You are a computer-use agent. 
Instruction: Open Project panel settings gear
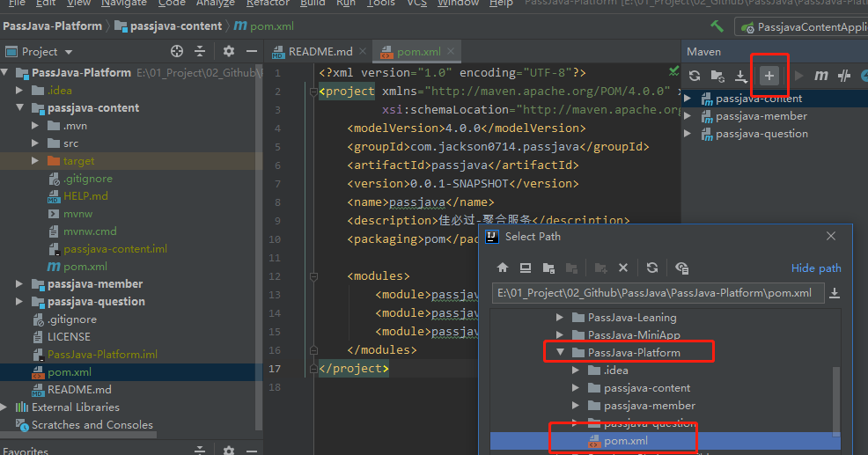[229, 52]
